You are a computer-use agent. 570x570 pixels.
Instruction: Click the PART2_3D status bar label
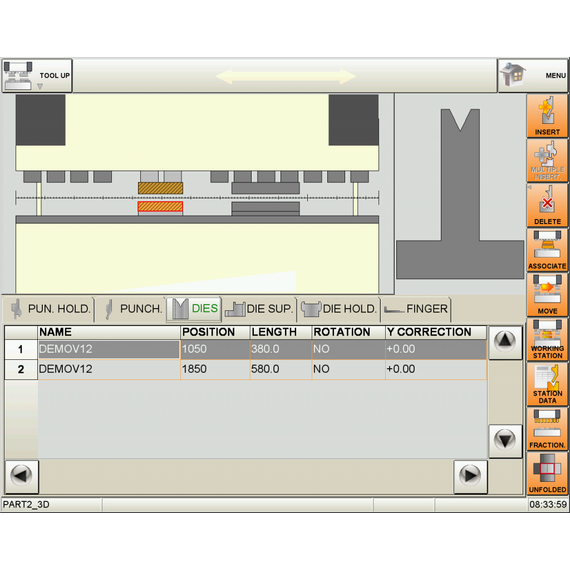coord(26,505)
